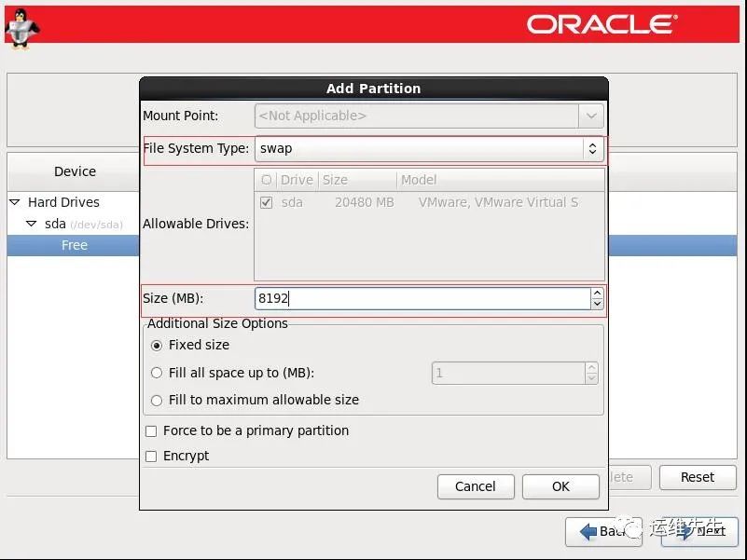The height and width of the screenshot is (560, 747).
Task: Click the Mount Point dropdown arrow button
Action: point(591,116)
